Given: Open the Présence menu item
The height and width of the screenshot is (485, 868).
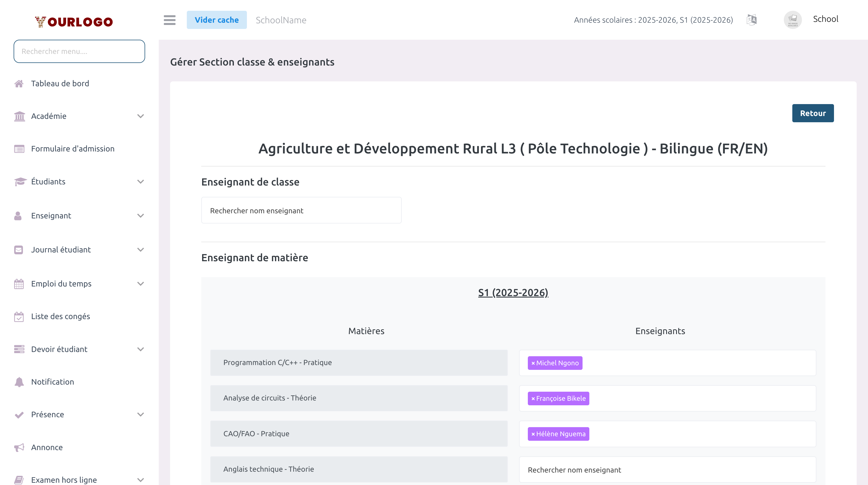Looking at the screenshot, I should [48, 415].
